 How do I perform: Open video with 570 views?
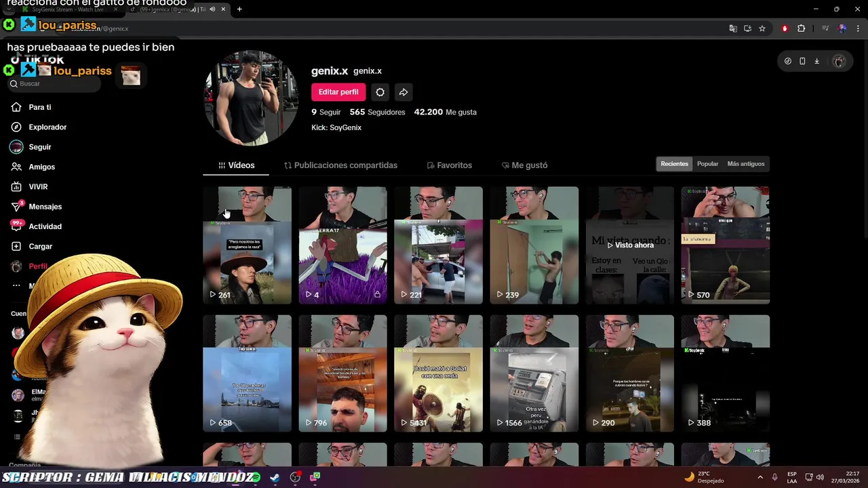tap(726, 245)
